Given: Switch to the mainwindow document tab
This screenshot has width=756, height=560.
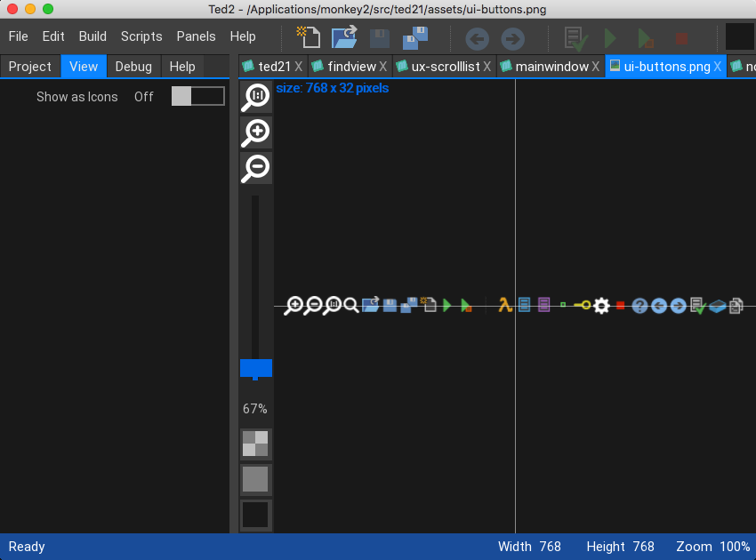Looking at the screenshot, I should click(551, 67).
